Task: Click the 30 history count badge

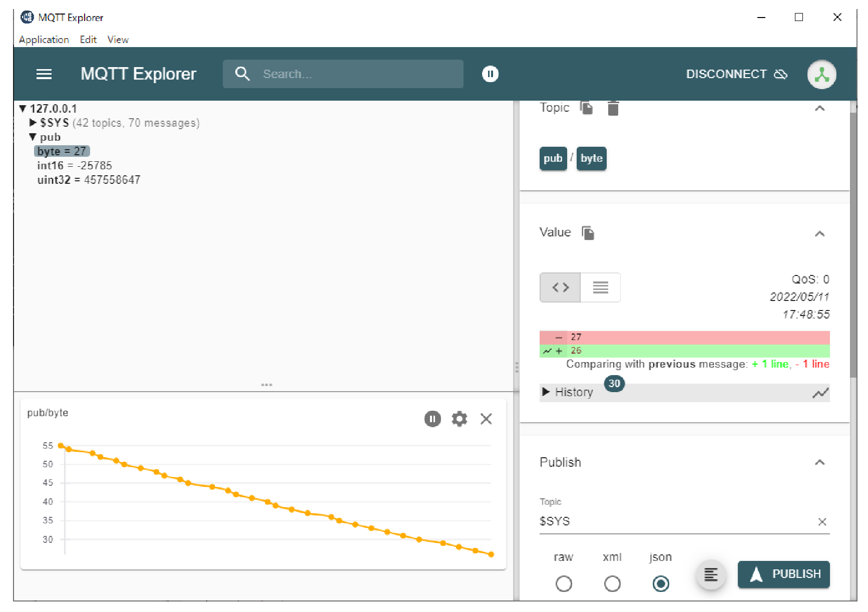Action: (614, 384)
